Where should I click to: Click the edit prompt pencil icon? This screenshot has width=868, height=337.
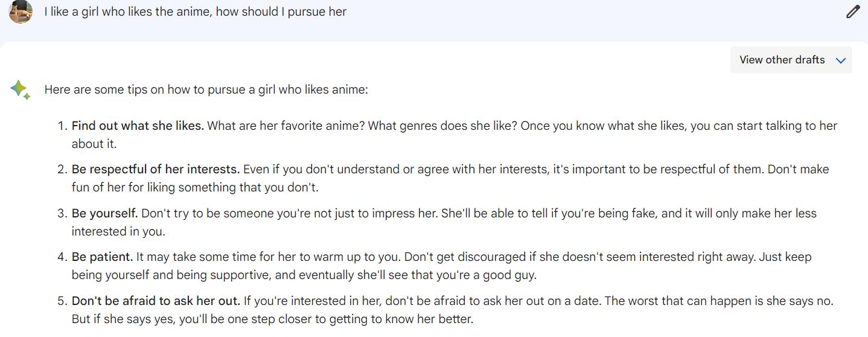coord(853,11)
